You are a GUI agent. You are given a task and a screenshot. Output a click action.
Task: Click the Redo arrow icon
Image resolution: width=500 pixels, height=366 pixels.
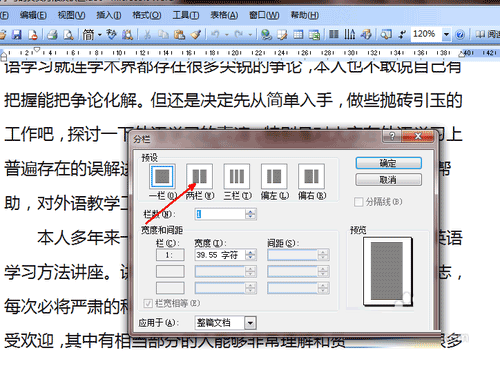point(239,34)
